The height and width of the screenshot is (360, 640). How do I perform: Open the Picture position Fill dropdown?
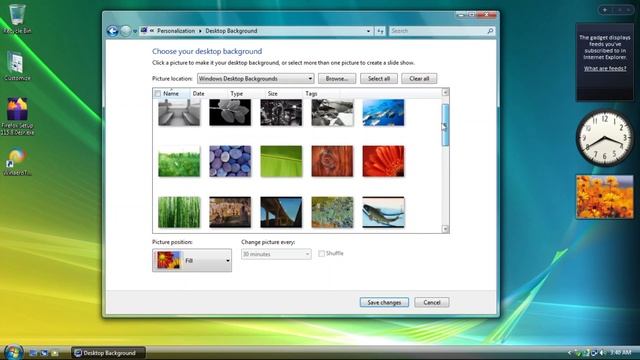coord(192,260)
